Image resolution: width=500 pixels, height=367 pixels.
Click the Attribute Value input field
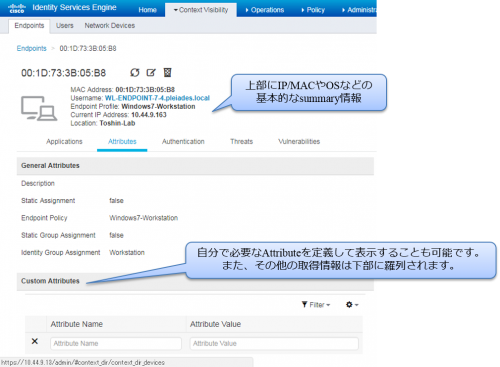(274, 343)
